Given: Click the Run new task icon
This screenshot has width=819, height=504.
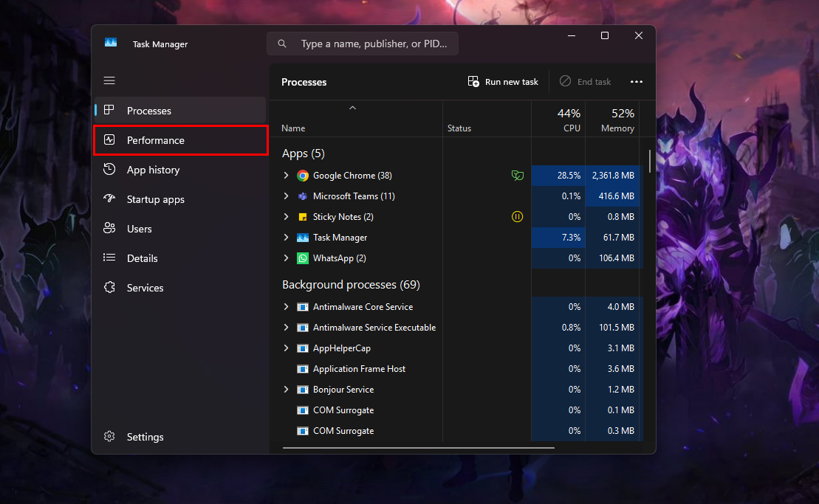Looking at the screenshot, I should tap(473, 81).
